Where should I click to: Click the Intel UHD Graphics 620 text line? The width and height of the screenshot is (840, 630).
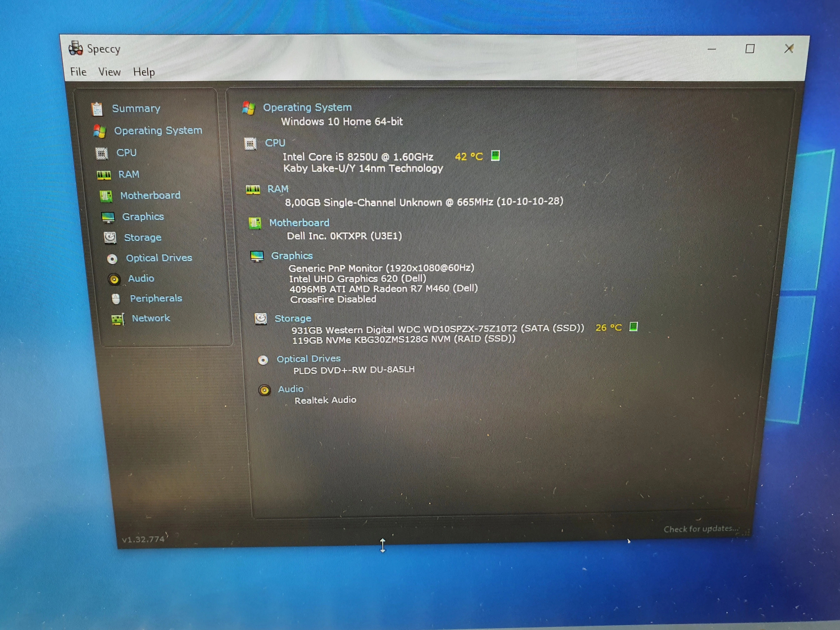point(358,279)
